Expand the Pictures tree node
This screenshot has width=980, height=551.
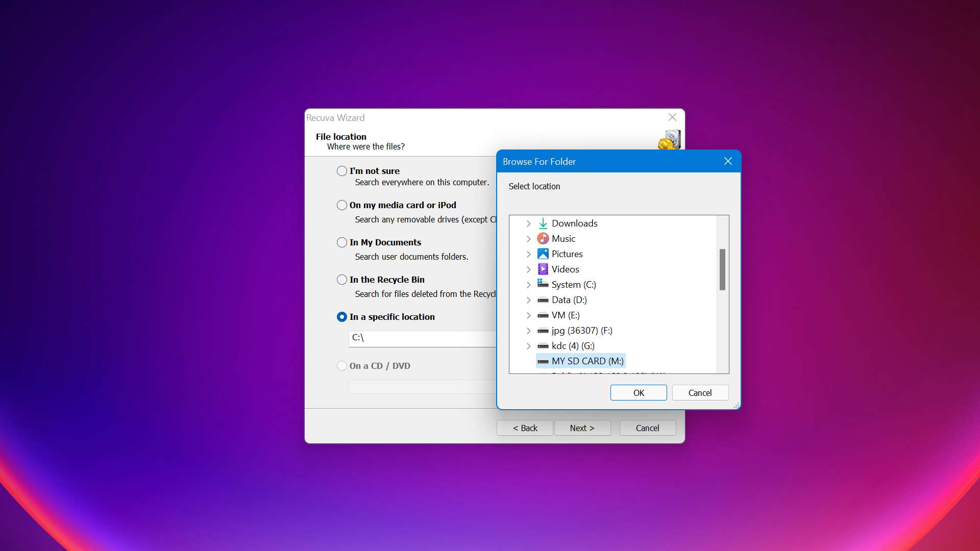click(529, 254)
